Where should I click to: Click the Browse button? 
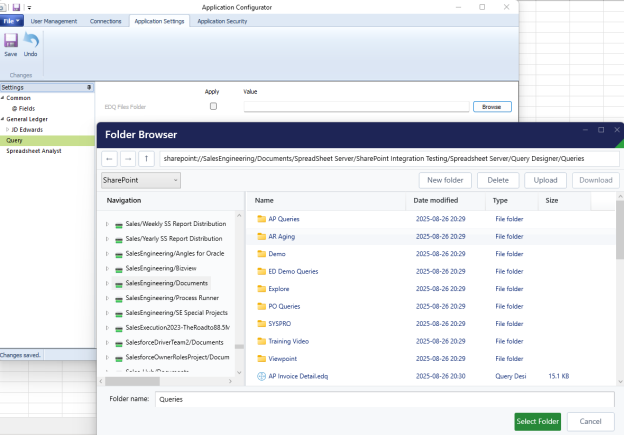click(x=491, y=106)
